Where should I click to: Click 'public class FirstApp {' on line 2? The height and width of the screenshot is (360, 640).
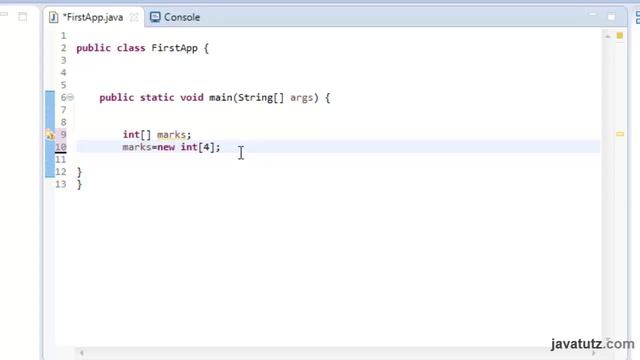pos(142,48)
